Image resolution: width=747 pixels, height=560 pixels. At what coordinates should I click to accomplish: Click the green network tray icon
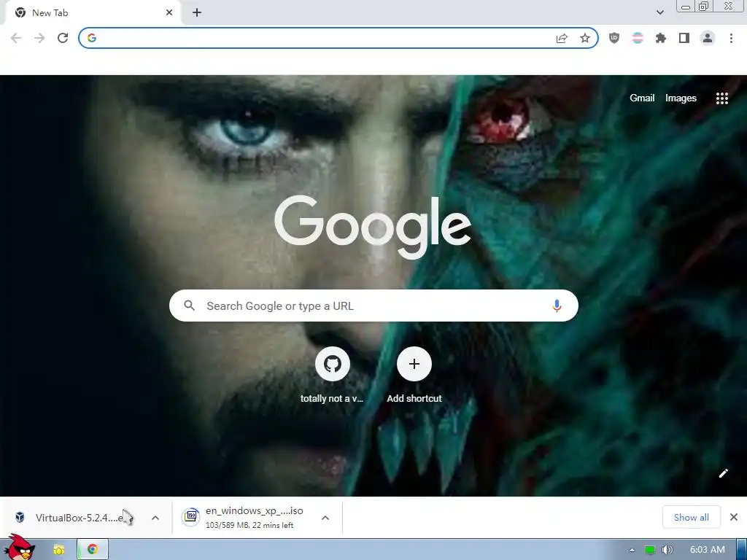[650, 550]
